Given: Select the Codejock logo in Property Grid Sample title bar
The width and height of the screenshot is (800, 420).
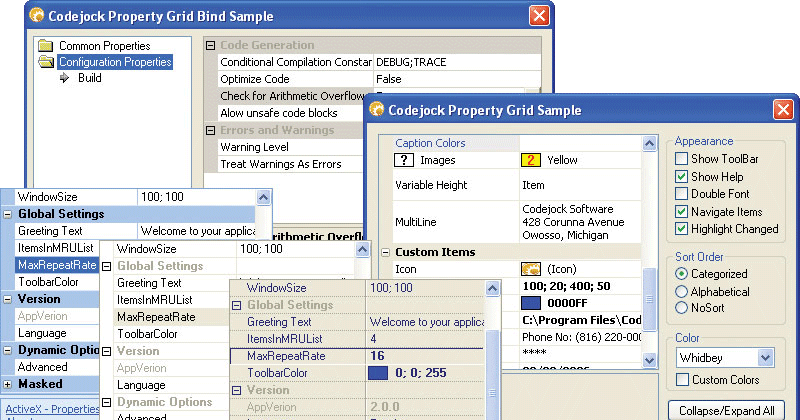Looking at the screenshot, I should (x=377, y=110).
